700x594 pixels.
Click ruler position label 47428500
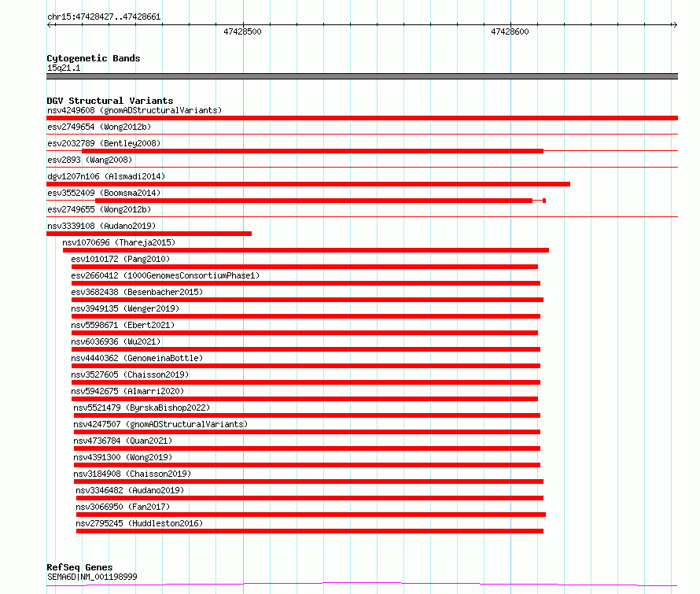242,31
